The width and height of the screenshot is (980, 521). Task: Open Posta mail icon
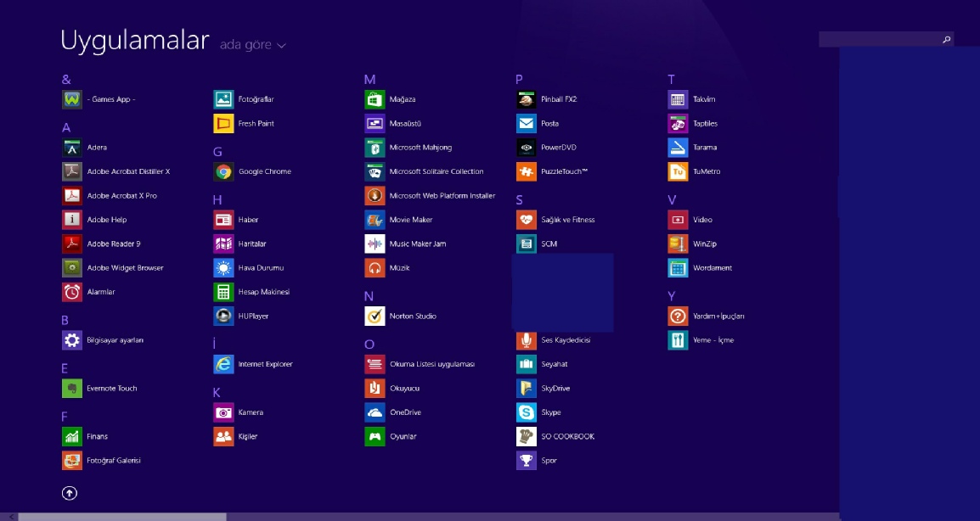tap(527, 123)
